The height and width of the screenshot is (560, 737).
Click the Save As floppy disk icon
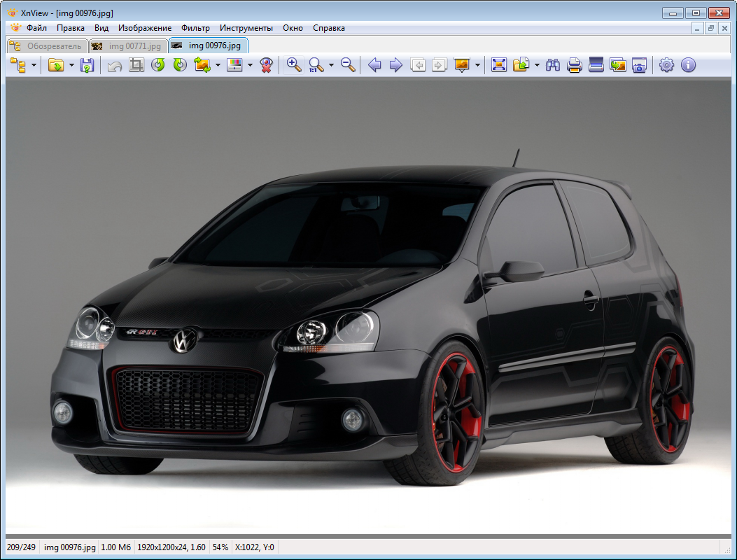coord(87,65)
